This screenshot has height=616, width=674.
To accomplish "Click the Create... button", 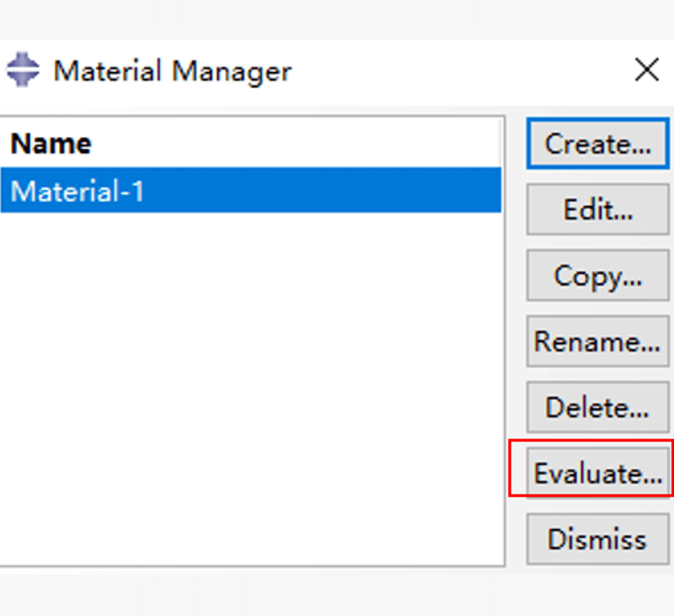I will click(x=597, y=143).
